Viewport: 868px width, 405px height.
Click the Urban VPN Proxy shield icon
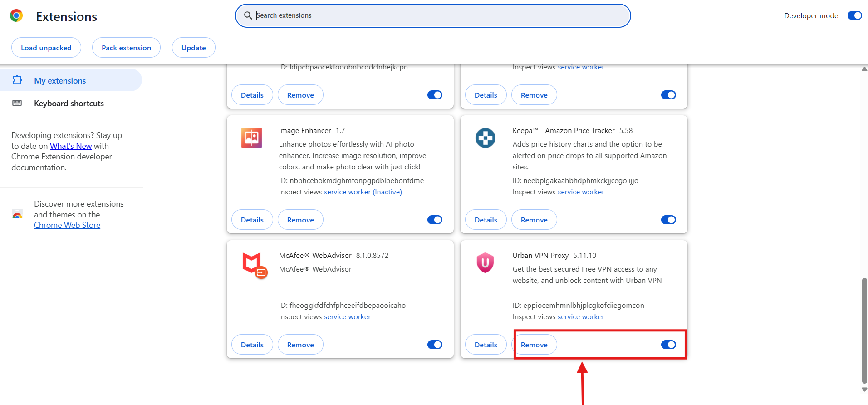(x=485, y=262)
